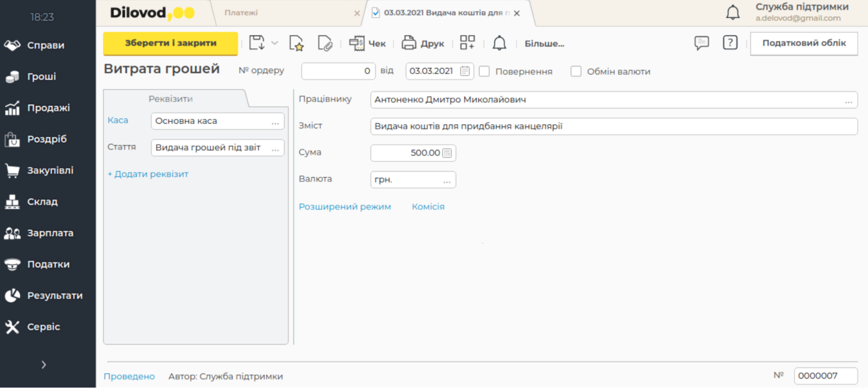The width and height of the screenshot is (868, 388).
Task: Click the save document floppy icon
Action: [257, 43]
